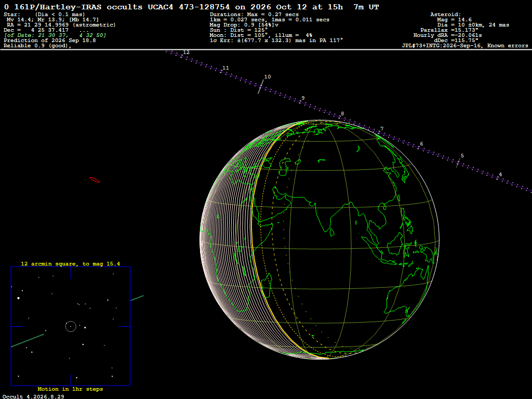Viewport: 532px width, 399px height.
Task: Click Madagascar island on the globe
Action: point(268,286)
